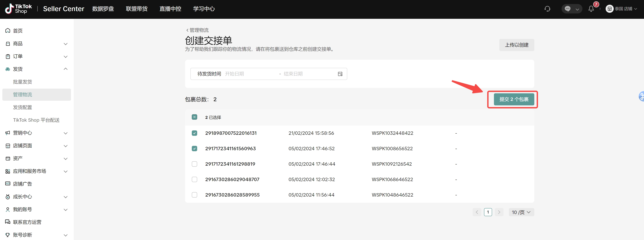This screenshot has width=644, height=240.
Task: Click the 上传以创建 button
Action: coord(516,45)
